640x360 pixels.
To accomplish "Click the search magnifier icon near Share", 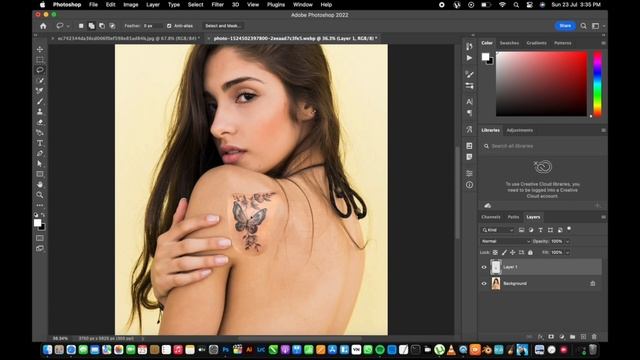I will click(x=584, y=26).
